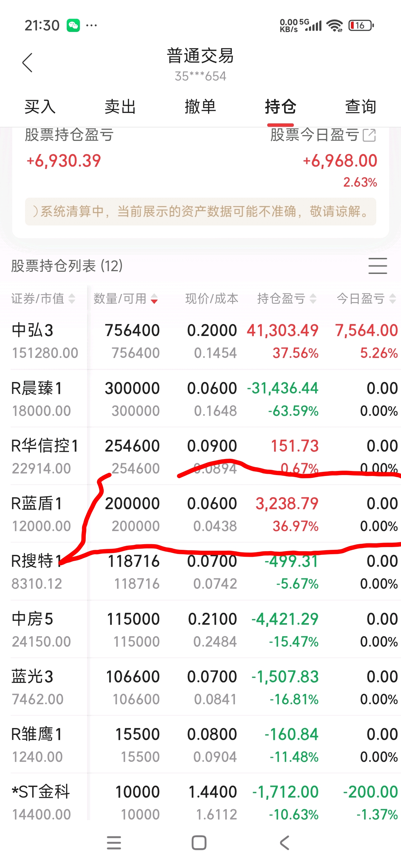Image resolution: width=401 pixels, height=868 pixels.
Task: Open the R雏鹰1 holding row
Action: pos(200,745)
